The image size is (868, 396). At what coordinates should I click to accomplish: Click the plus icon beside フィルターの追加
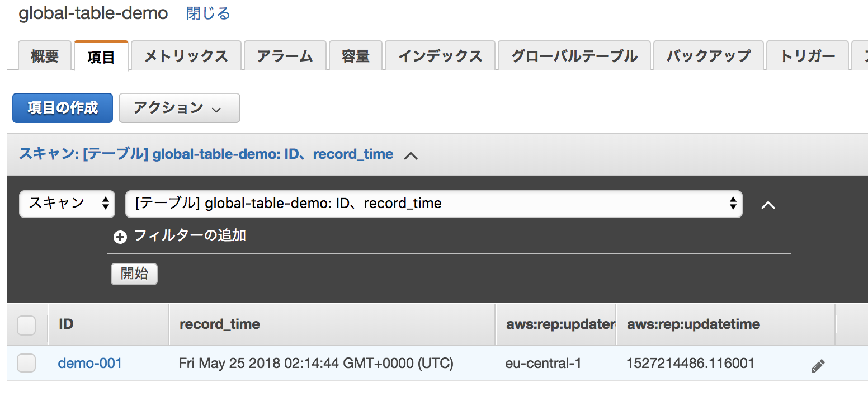pyautogui.click(x=120, y=237)
